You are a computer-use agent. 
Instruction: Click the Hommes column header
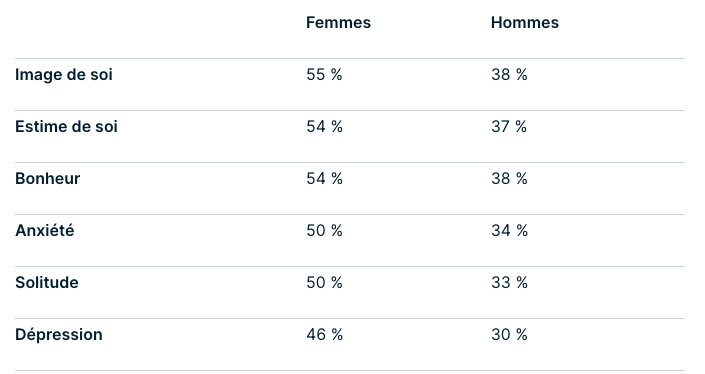[524, 22]
